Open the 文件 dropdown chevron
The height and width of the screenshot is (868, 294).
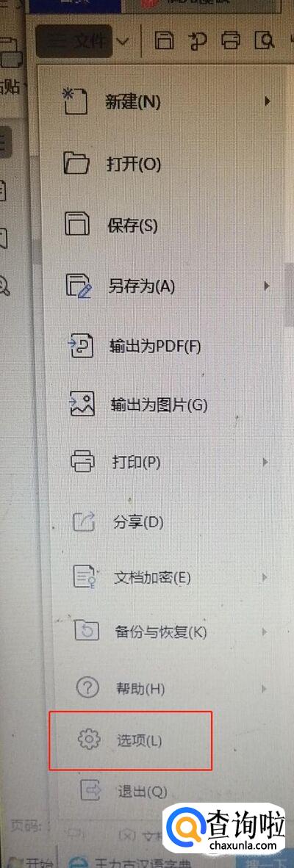[124, 41]
